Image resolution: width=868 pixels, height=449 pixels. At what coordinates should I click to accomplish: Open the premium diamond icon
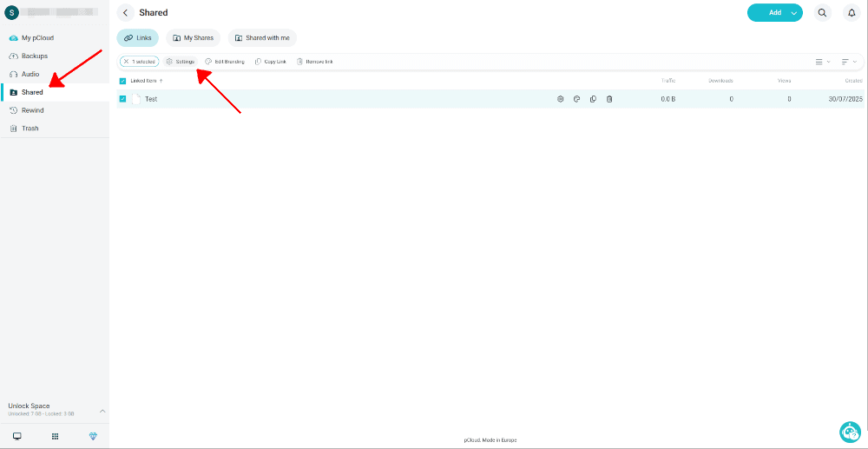coord(93,436)
